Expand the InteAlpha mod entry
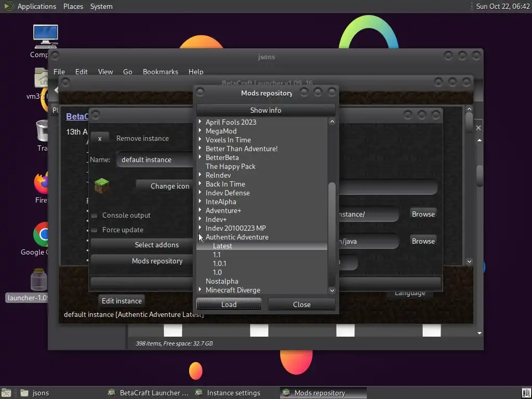The image size is (532, 399). coord(200,201)
